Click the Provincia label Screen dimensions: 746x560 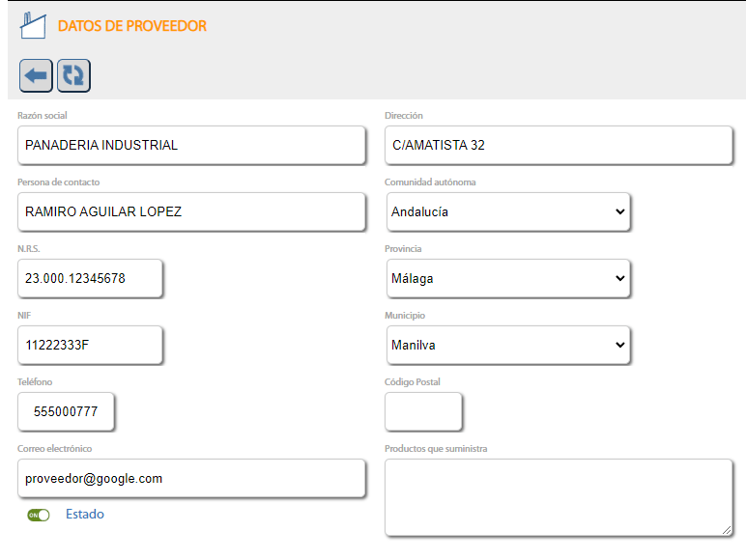tap(403, 249)
